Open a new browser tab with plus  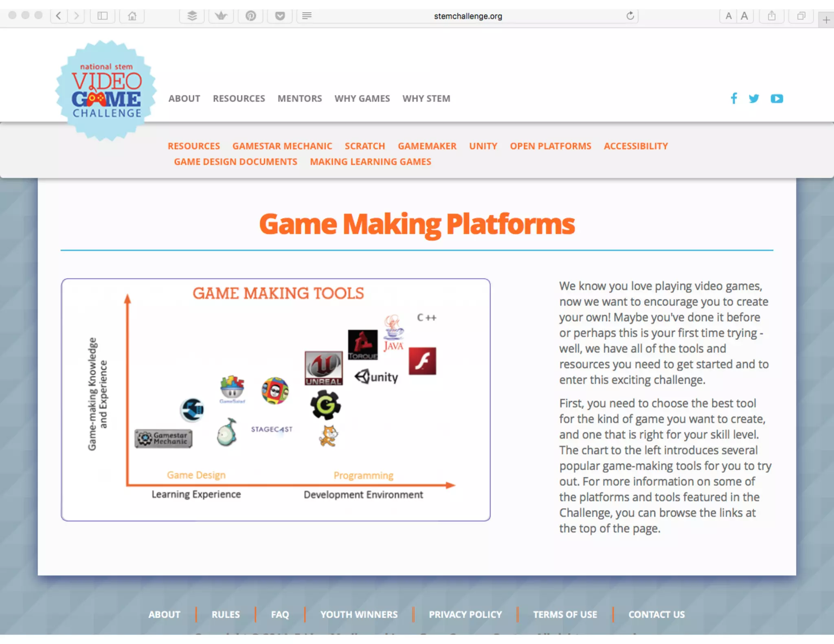pos(826,20)
